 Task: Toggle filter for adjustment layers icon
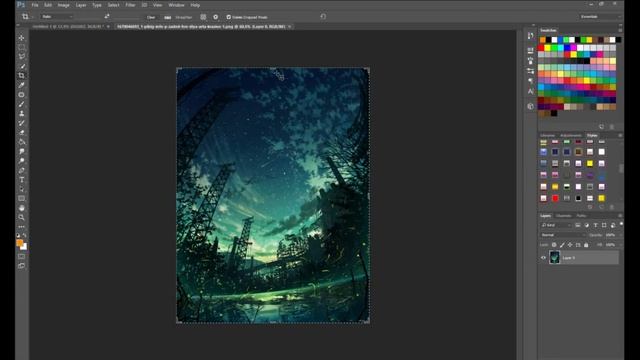[x=587, y=225]
